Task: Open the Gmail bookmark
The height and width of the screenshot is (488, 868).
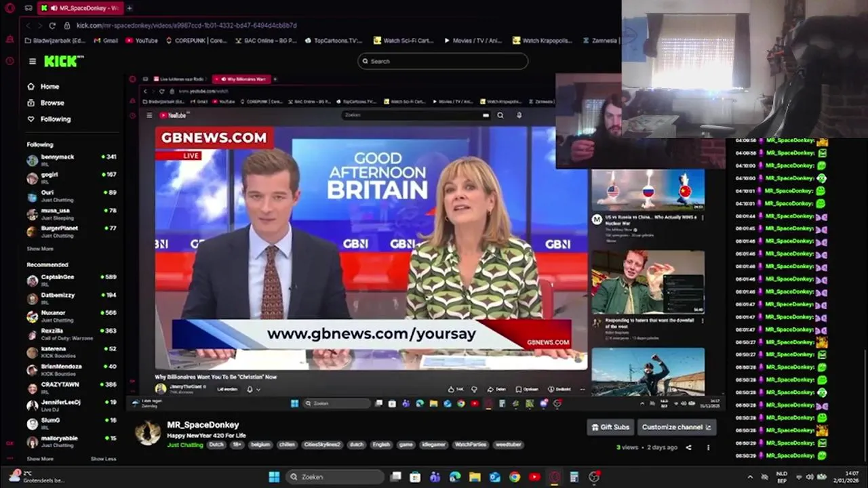Action: click(x=105, y=41)
